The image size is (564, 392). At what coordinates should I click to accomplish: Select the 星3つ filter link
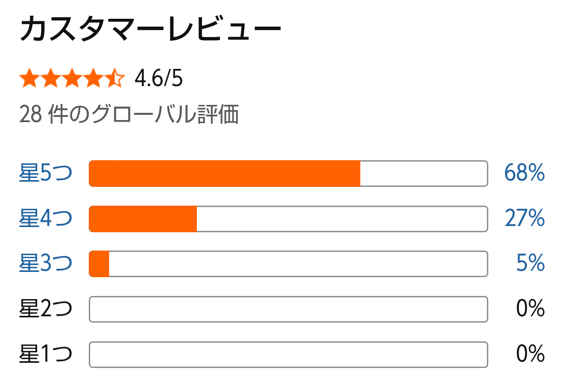[45, 264]
